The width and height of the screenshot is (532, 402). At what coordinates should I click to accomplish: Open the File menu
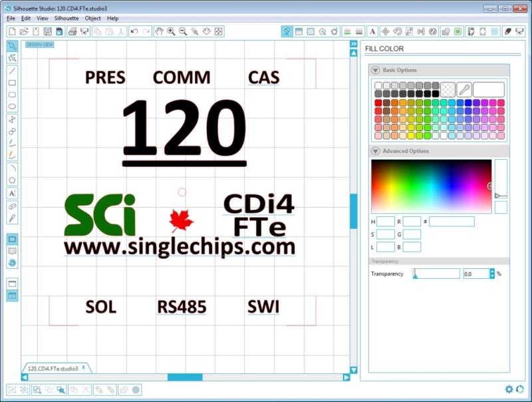(11, 19)
